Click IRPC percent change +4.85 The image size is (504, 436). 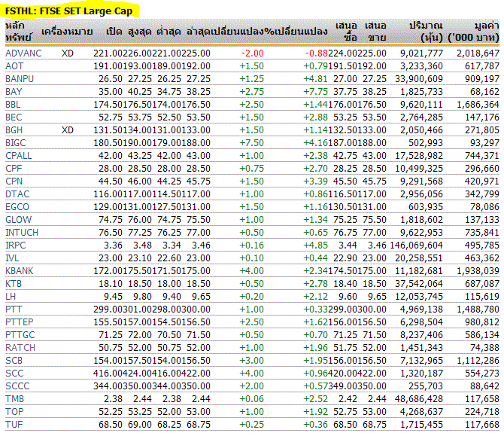click(316, 245)
